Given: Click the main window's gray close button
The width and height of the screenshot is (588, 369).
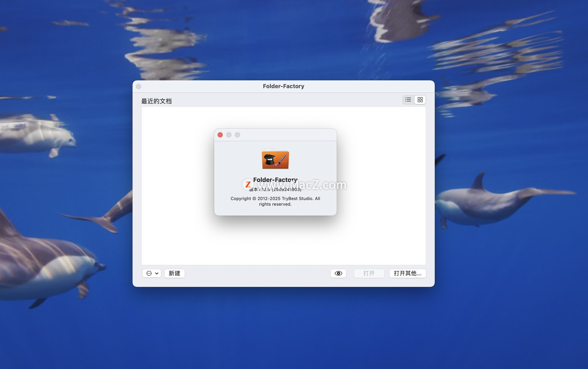Looking at the screenshot, I should [139, 86].
